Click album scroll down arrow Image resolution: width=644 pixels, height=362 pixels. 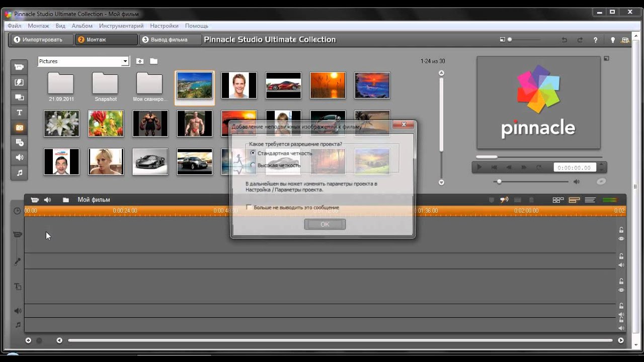coord(441,183)
